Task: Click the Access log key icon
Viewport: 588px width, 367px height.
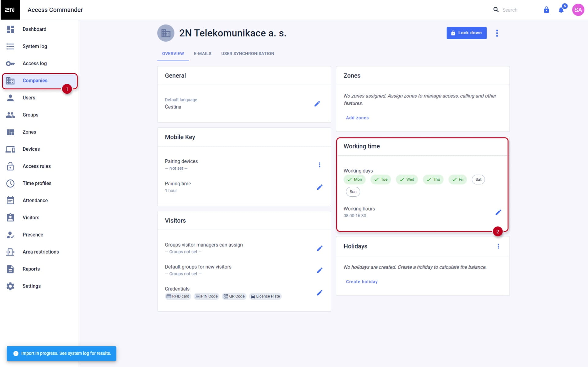Action: (10, 63)
